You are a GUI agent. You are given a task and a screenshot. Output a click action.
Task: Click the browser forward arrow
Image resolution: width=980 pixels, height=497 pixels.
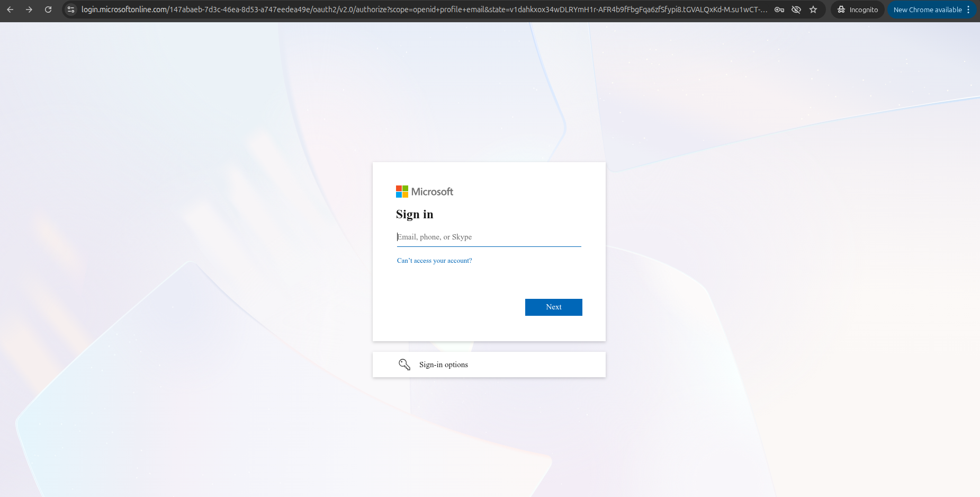click(x=29, y=10)
